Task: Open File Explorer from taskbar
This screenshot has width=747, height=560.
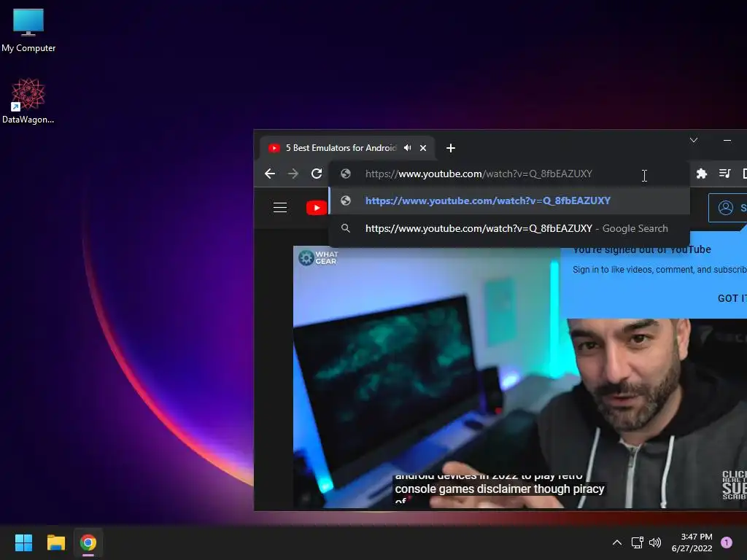Action: [55, 542]
